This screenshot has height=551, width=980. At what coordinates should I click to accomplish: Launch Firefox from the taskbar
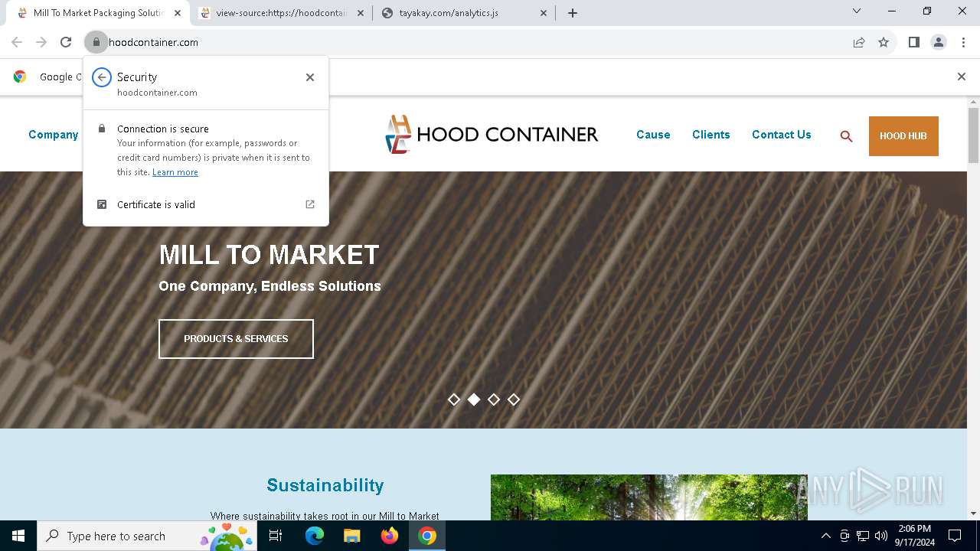pyautogui.click(x=390, y=536)
